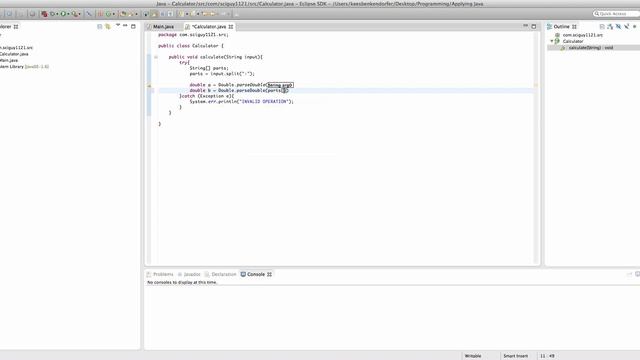The width and height of the screenshot is (640, 360).
Task: Toggle Link with Editor in Package Explorer
Action: click(108, 27)
